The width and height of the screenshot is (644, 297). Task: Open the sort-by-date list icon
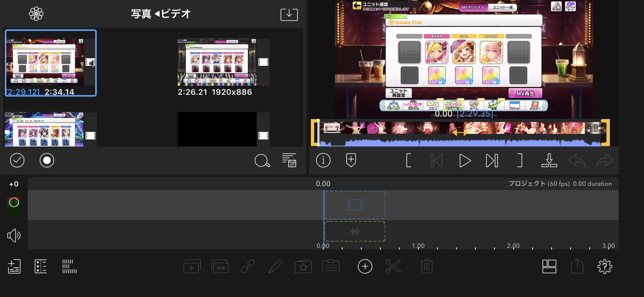[x=289, y=160]
